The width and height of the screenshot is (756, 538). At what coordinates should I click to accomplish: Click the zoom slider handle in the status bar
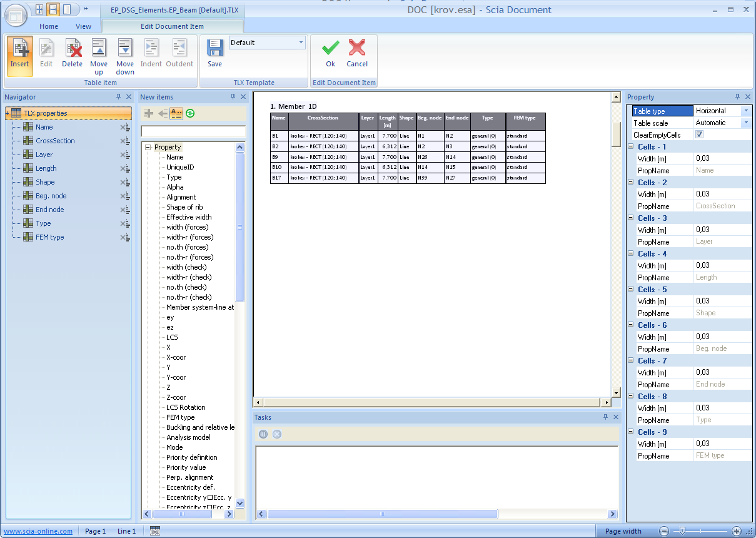click(683, 530)
